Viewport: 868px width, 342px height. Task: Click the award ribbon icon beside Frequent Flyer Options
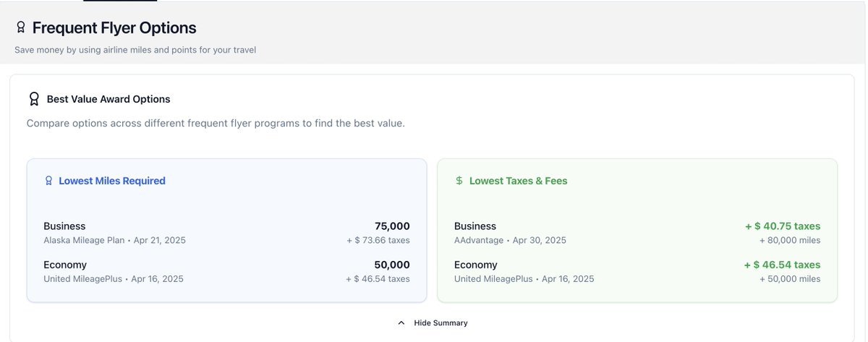pyautogui.click(x=20, y=27)
